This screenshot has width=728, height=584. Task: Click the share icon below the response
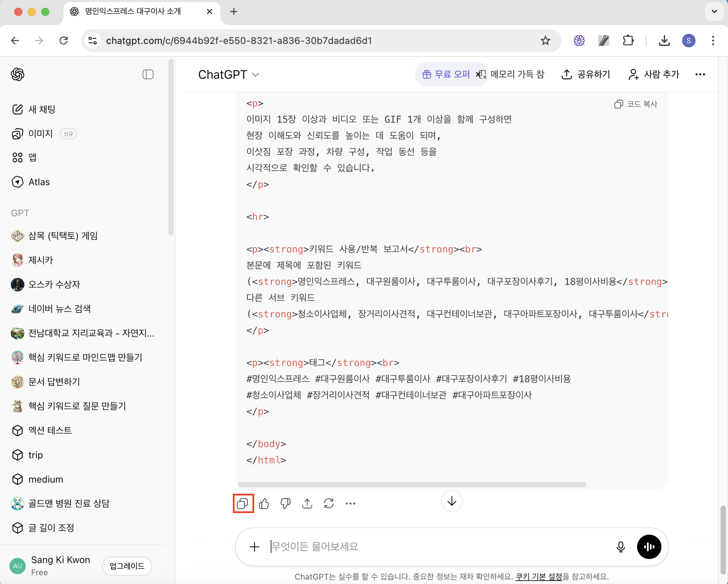pos(307,504)
